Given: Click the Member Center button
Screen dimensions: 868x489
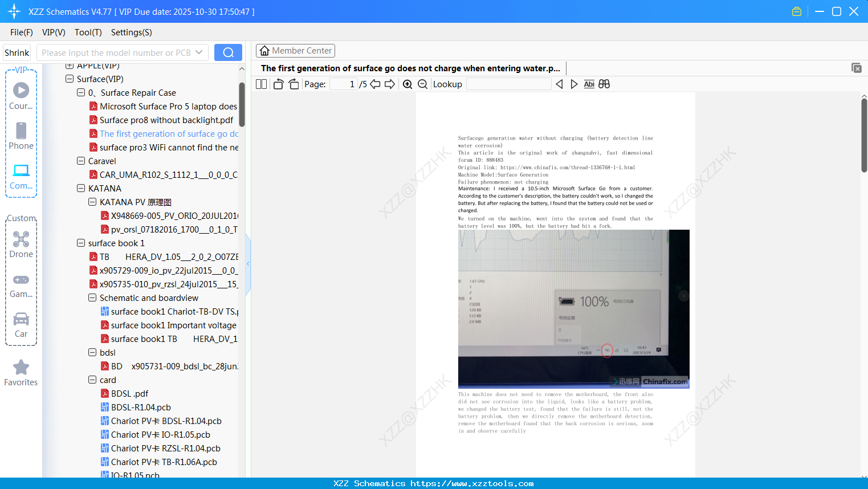Looking at the screenshot, I should coord(295,51).
